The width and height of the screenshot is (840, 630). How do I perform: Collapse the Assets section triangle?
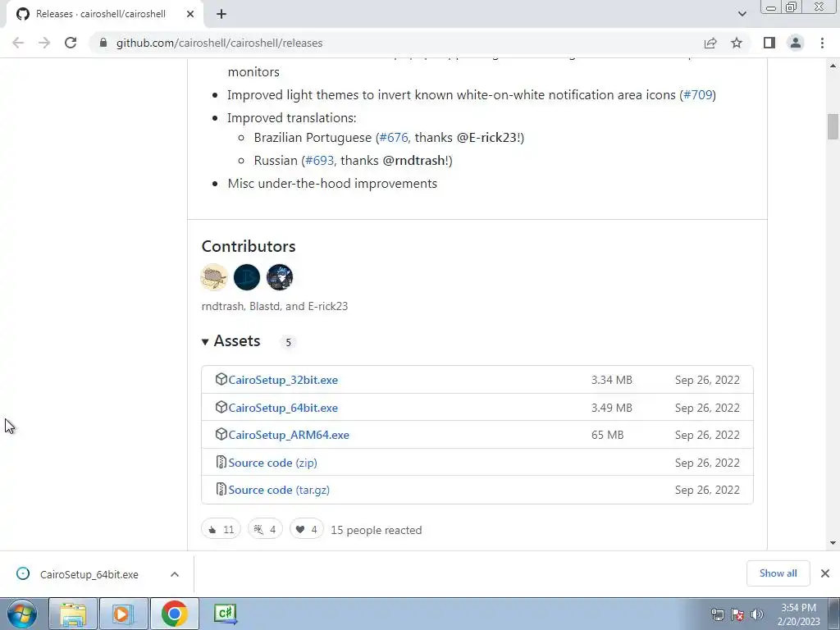[x=205, y=342]
